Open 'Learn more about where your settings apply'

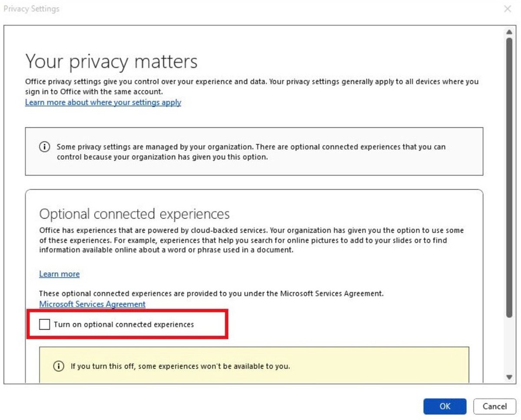pos(103,103)
